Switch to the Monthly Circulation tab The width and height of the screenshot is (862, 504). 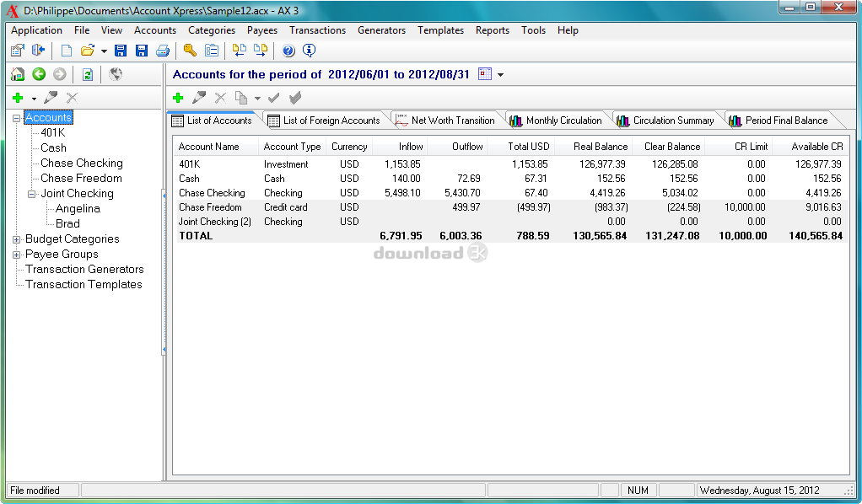point(563,121)
